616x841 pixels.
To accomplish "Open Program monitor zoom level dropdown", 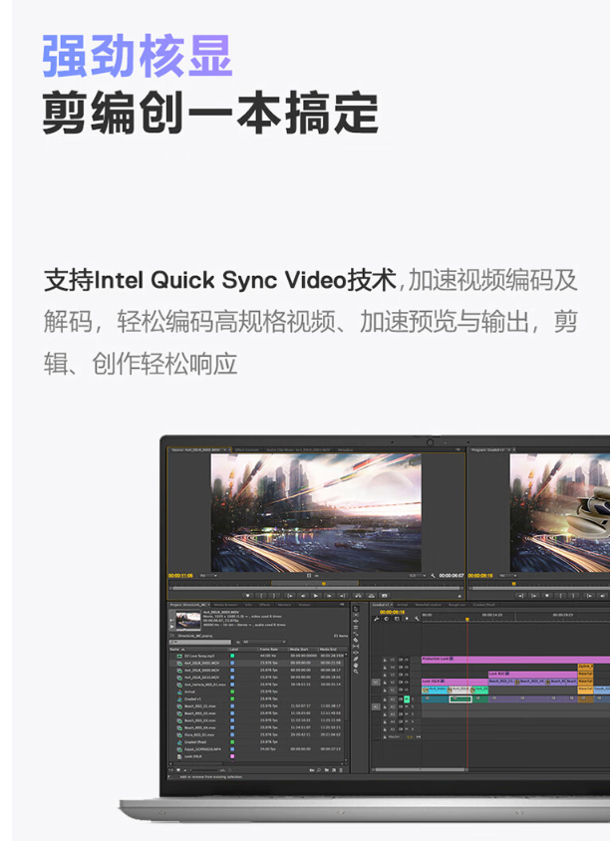I will (x=507, y=576).
